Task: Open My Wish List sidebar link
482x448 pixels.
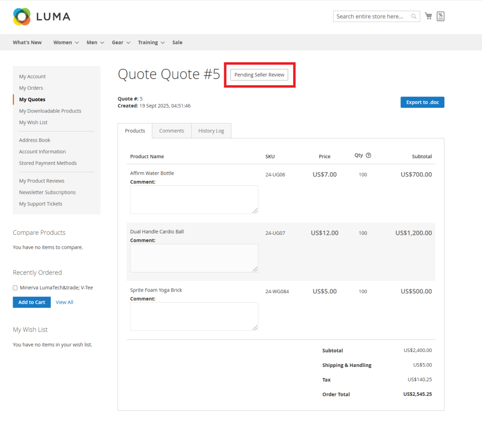Action: coord(33,122)
